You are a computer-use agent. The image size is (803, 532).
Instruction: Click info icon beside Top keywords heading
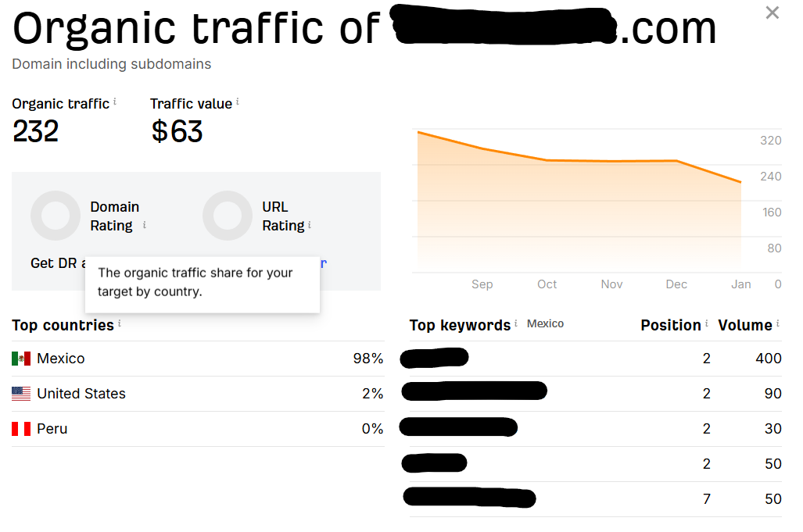516,323
